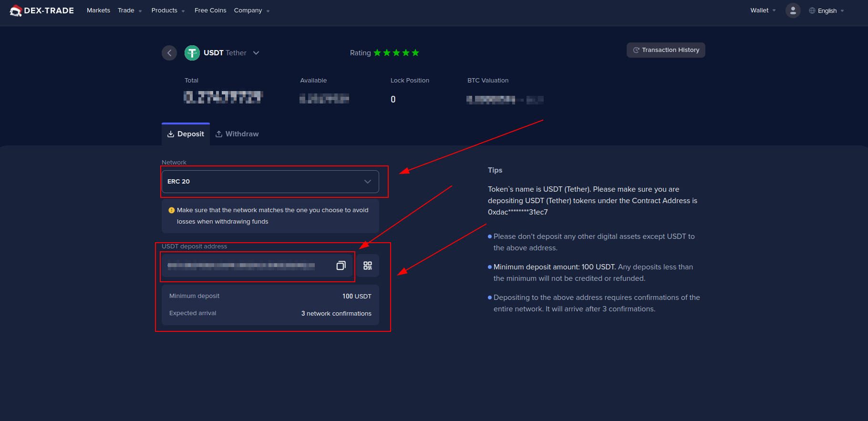The height and width of the screenshot is (421, 868).
Task: Click the globe language icon
Action: (812, 10)
